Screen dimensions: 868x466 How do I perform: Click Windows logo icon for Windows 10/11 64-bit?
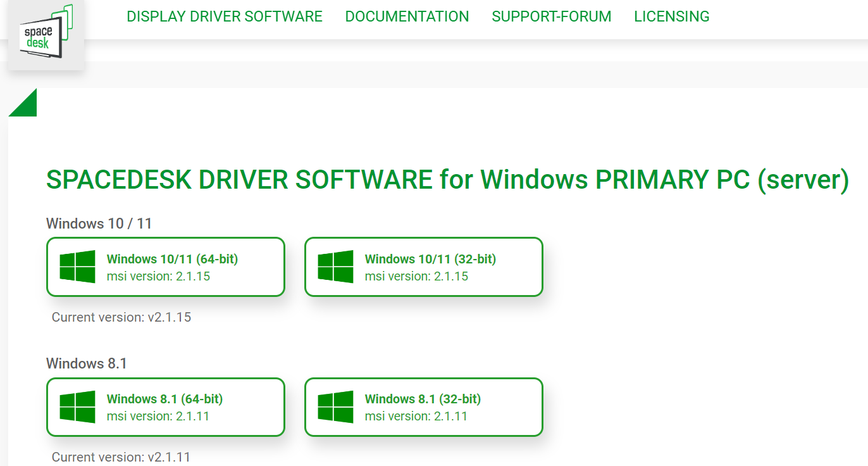(77, 267)
